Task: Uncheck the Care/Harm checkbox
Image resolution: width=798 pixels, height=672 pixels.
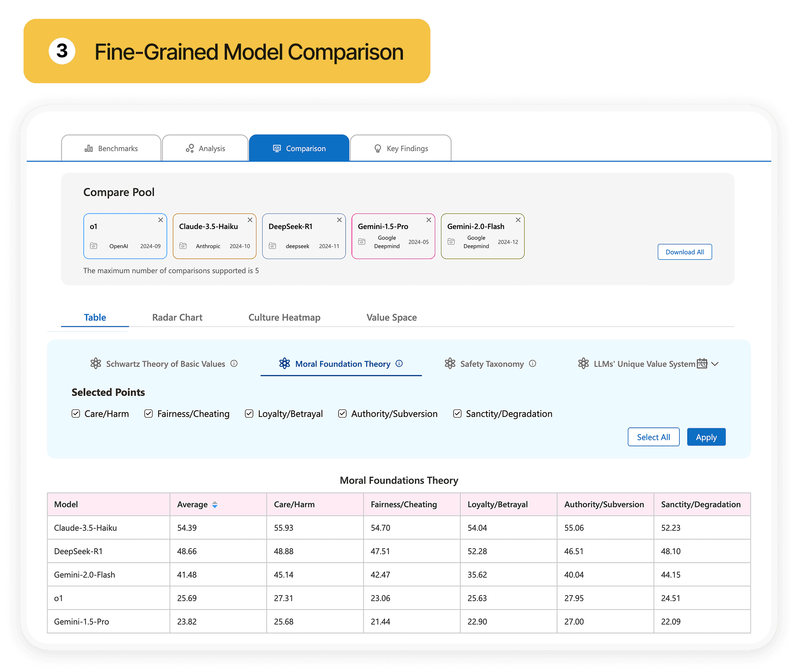Action: [x=76, y=414]
